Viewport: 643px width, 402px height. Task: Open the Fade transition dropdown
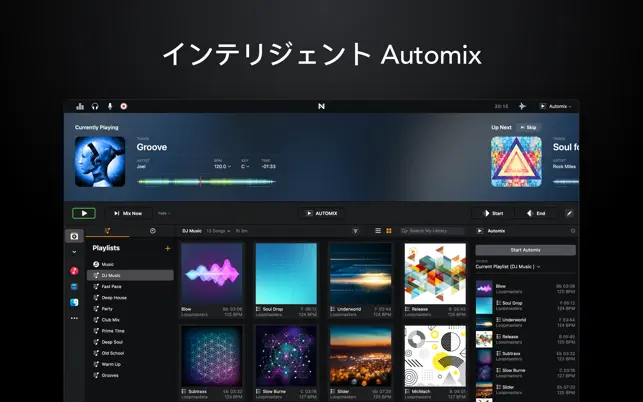pyautogui.click(x=164, y=213)
